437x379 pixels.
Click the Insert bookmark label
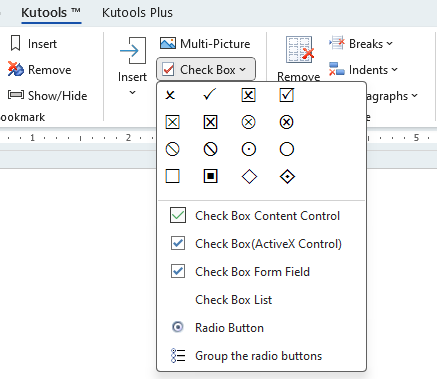coord(42,44)
